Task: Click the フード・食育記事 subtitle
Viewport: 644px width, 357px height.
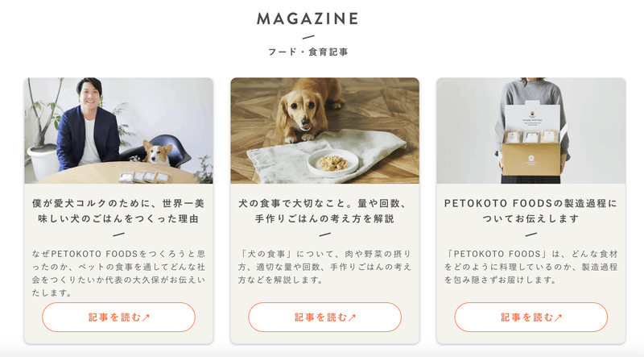Action: [x=308, y=52]
